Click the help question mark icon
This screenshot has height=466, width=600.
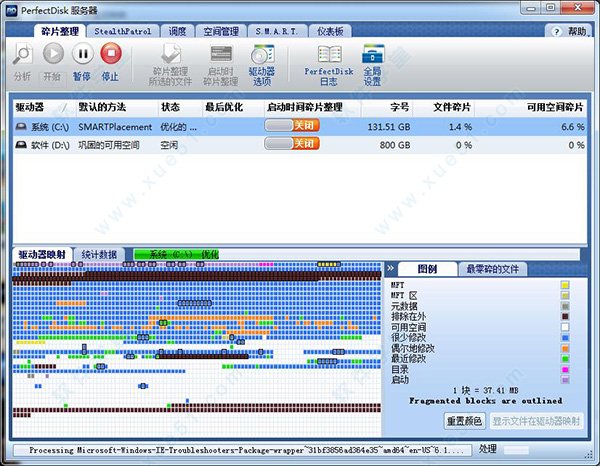click(x=556, y=32)
